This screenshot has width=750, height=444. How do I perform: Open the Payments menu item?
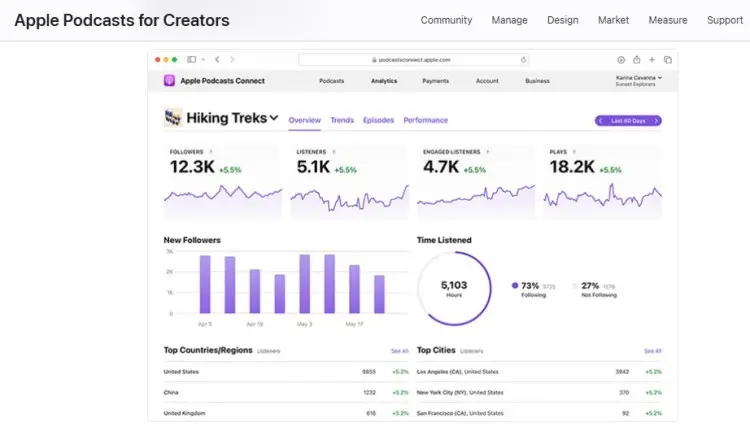coord(436,81)
